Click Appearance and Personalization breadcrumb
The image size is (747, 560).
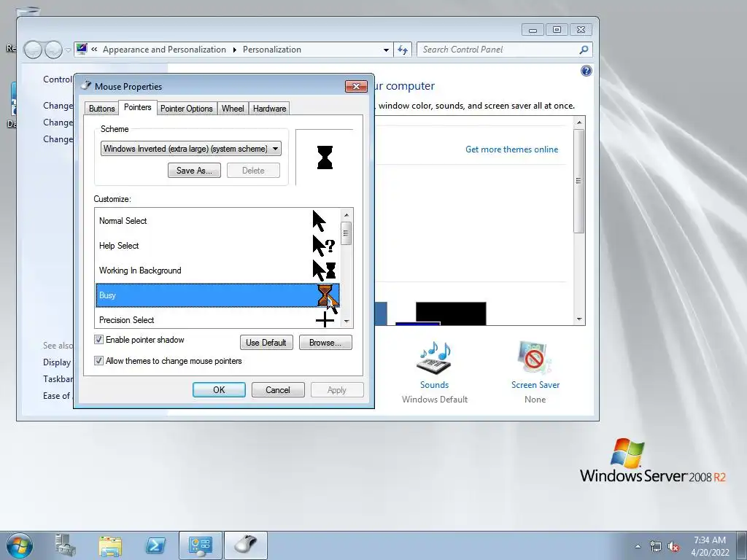coord(164,50)
